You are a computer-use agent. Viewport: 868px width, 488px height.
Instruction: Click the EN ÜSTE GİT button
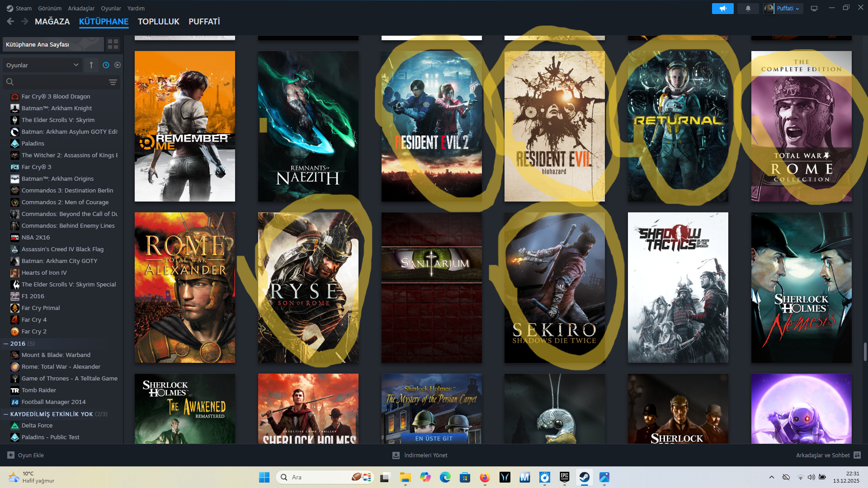pyautogui.click(x=434, y=438)
